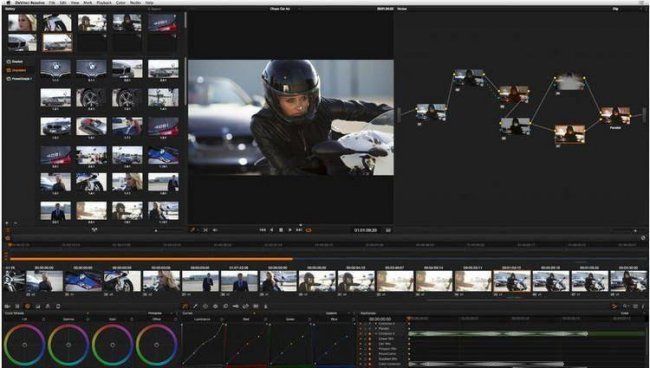Open the Qualifier eyedropper palette

(195, 306)
